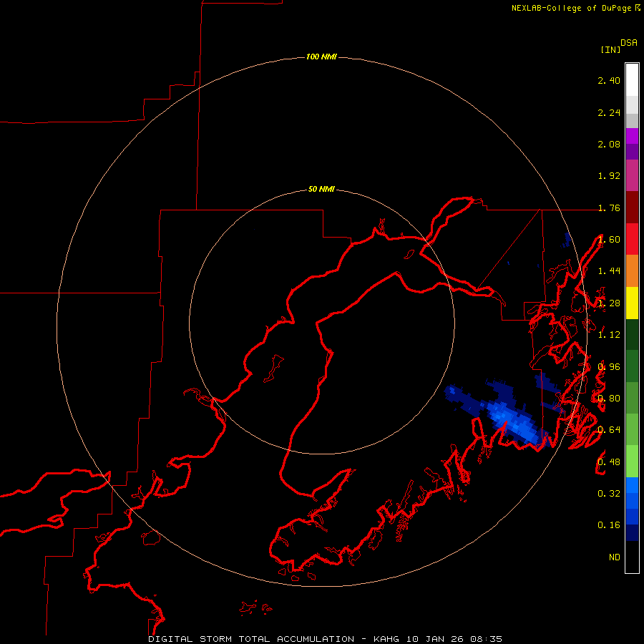Pick the orange swatch beside 1.44
The image size is (644, 644).
(x=632, y=270)
